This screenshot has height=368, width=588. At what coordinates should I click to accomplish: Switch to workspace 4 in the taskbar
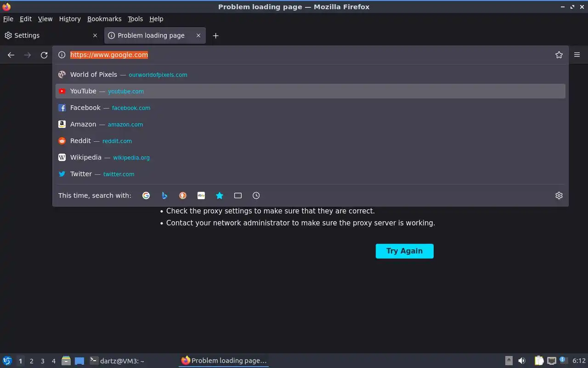click(x=54, y=361)
